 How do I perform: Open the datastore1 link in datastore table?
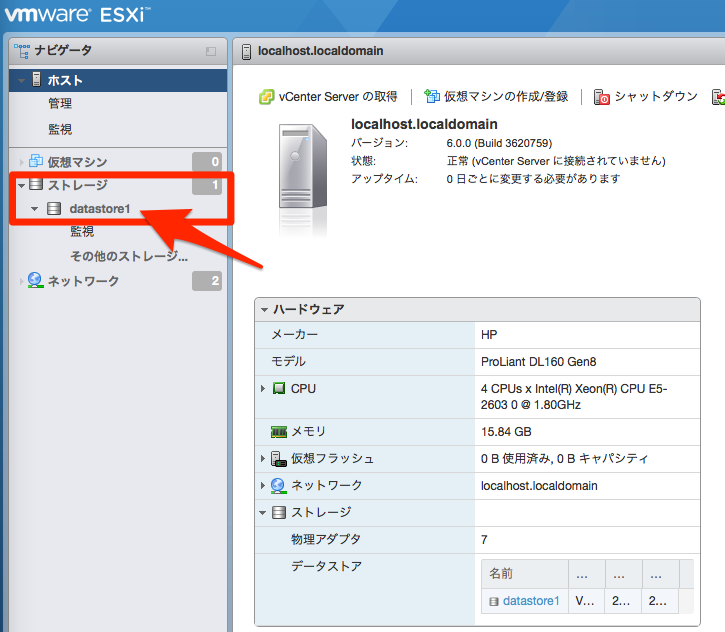531,601
